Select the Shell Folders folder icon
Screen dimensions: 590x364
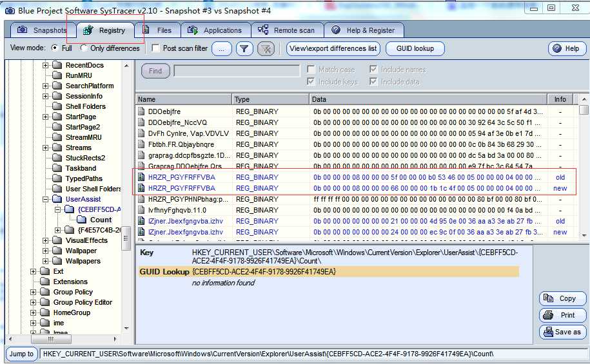click(57, 106)
